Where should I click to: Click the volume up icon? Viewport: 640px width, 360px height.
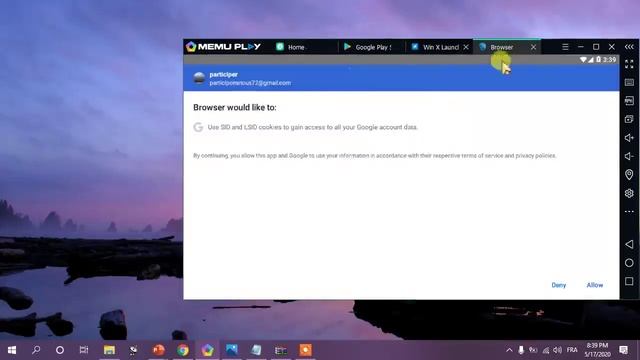[x=629, y=138]
